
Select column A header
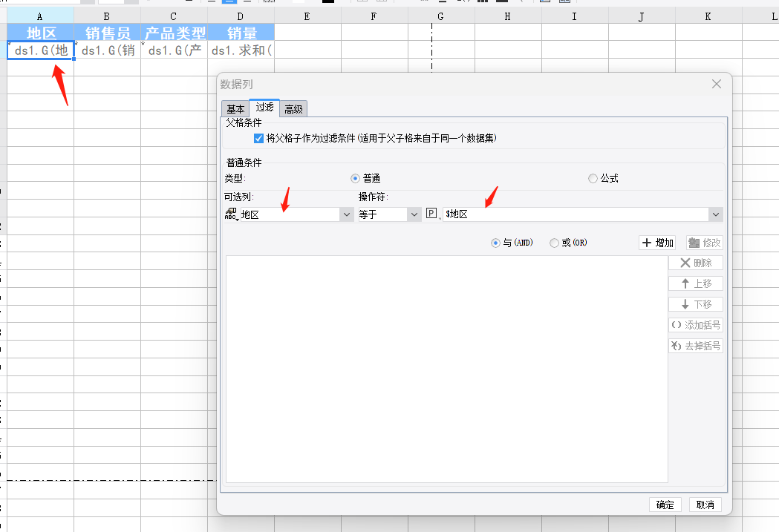pyautogui.click(x=40, y=16)
